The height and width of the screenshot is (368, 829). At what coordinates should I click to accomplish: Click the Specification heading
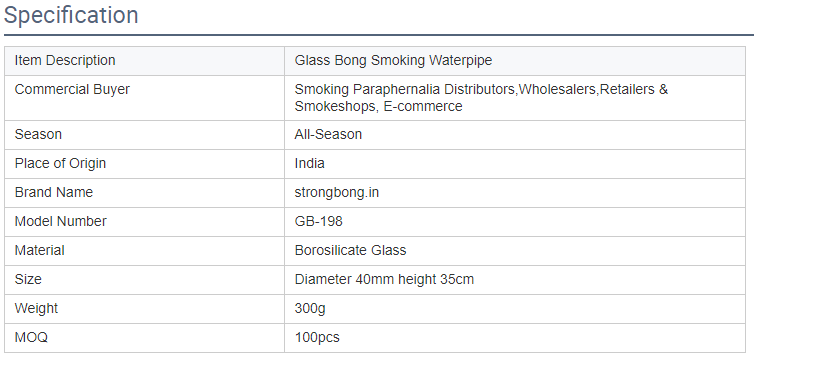71,15
